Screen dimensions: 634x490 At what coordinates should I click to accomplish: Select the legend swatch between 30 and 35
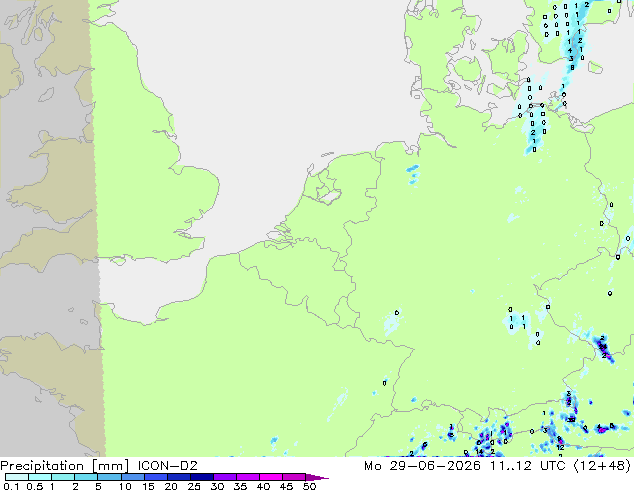pyautogui.click(x=224, y=477)
